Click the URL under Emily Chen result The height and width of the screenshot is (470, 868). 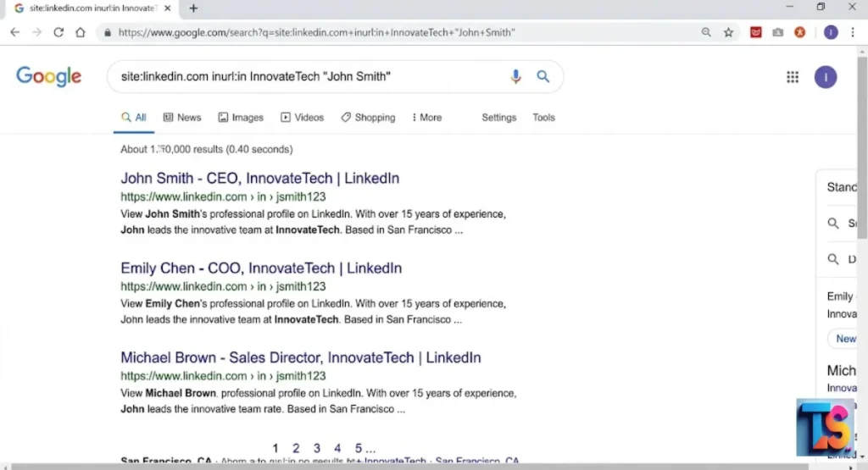pyautogui.click(x=223, y=286)
